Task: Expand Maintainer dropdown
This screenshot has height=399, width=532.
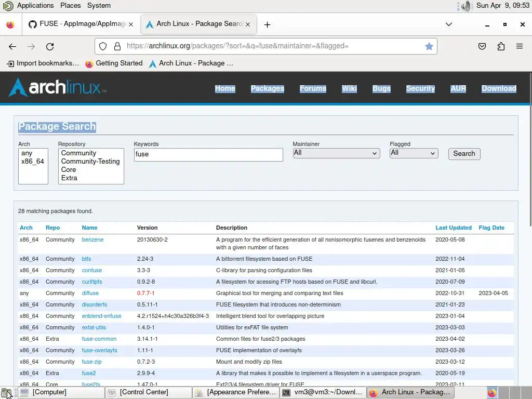Action: click(x=336, y=153)
